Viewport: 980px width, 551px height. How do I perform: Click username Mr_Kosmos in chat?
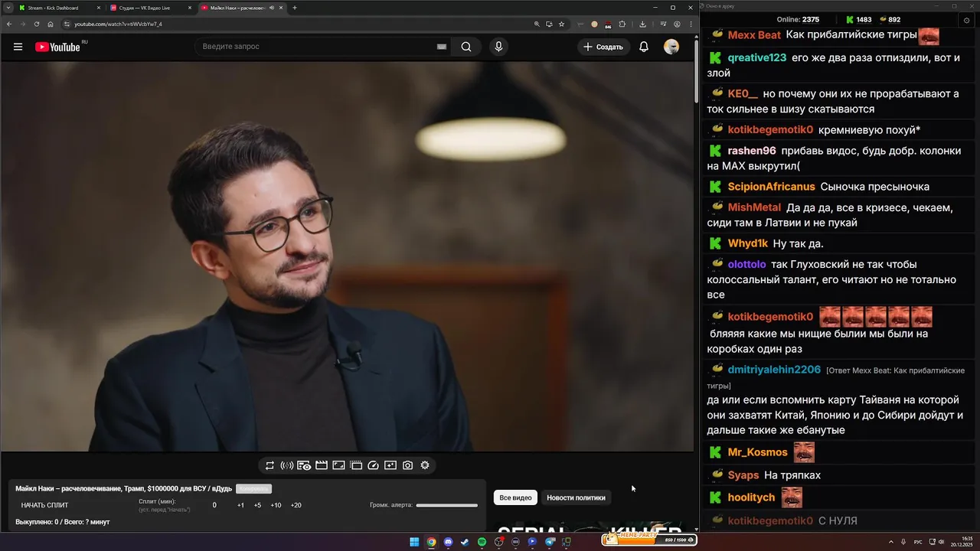757,452
